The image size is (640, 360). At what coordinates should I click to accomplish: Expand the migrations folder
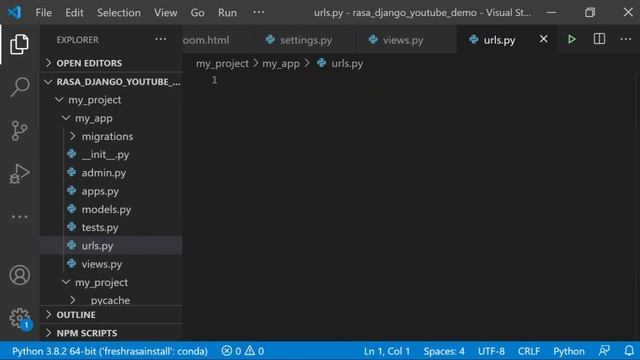[x=111, y=136]
